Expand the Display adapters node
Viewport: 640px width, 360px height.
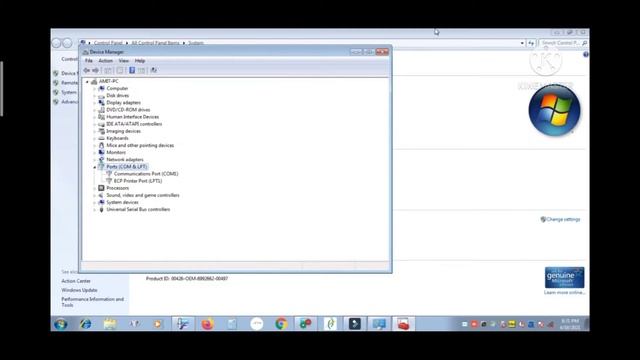coord(94,103)
